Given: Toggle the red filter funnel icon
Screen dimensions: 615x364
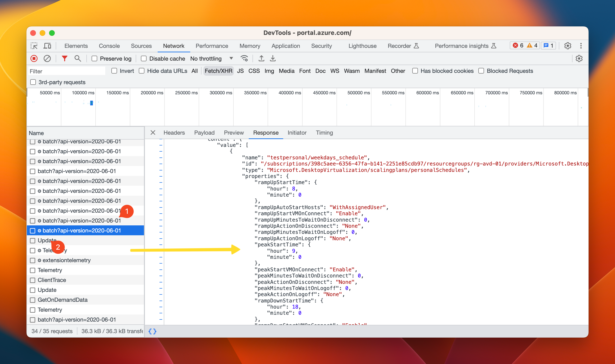Looking at the screenshot, I should pos(64,59).
